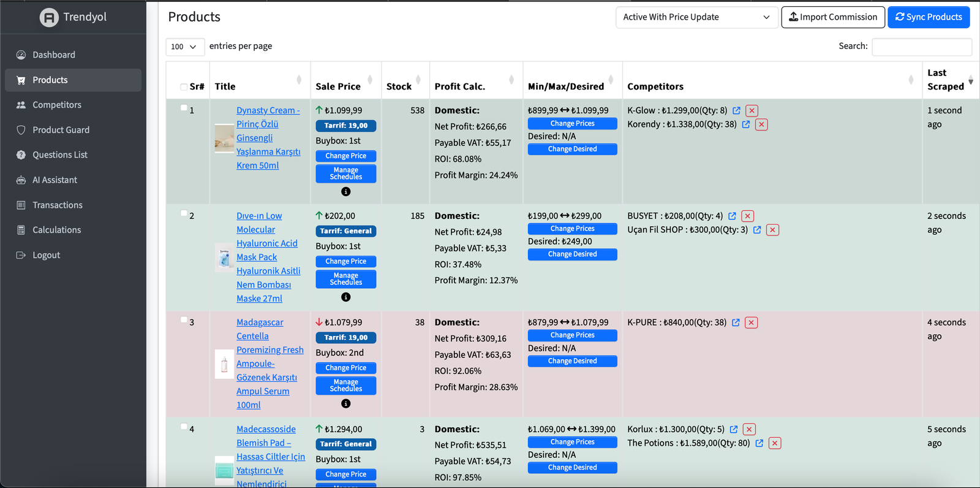Tick the checkbox for product row 1
This screenshot has width=980, height=488.
(184, 109)
